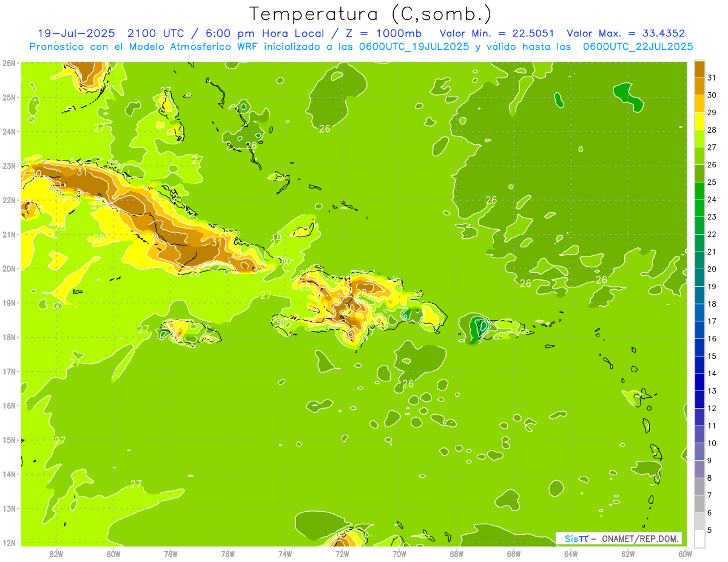Image resolution: width=728 pixels, height=562 pixels.
Task: Click the 19 label on the color scale
Action: (712, 287)
